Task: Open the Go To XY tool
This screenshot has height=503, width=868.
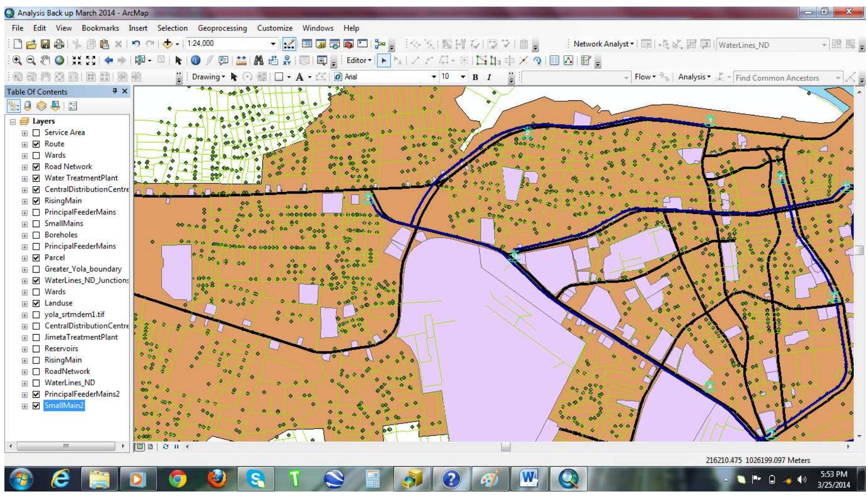Action: [287, 61]
